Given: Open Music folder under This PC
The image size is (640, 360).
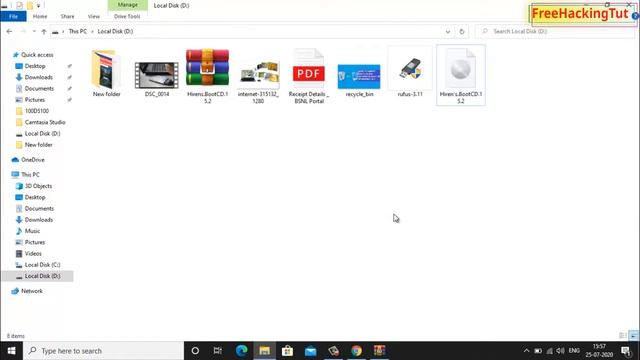Looking at the screenshot, I should click(x=32, y=231).
